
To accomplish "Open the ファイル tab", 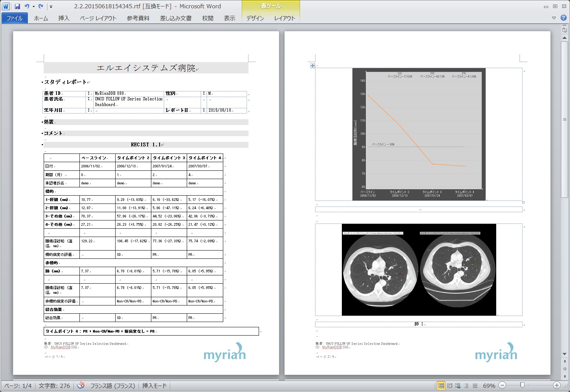I will point(14,18).
